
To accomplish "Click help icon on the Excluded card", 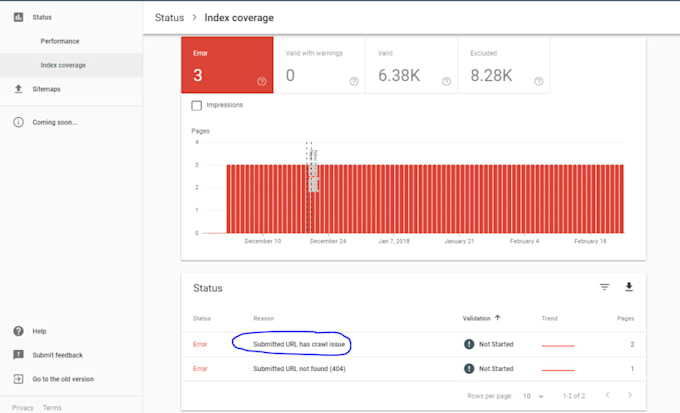I will [x=538, y=82].
